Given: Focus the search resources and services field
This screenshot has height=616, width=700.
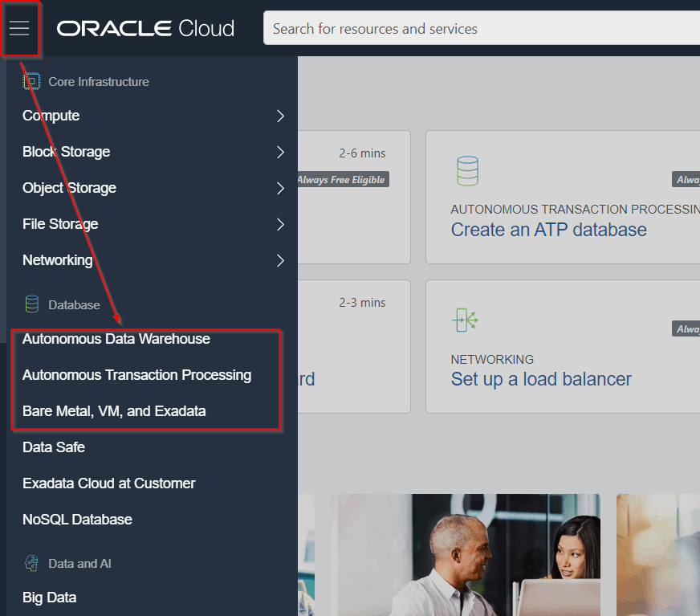Looking at the screenshot, I should pyautogui.click(x=482, y=29).
